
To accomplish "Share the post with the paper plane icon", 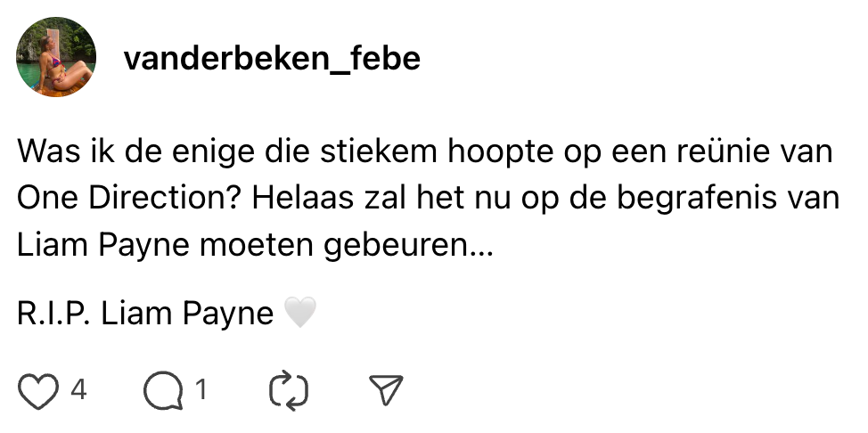I will 386,390.
